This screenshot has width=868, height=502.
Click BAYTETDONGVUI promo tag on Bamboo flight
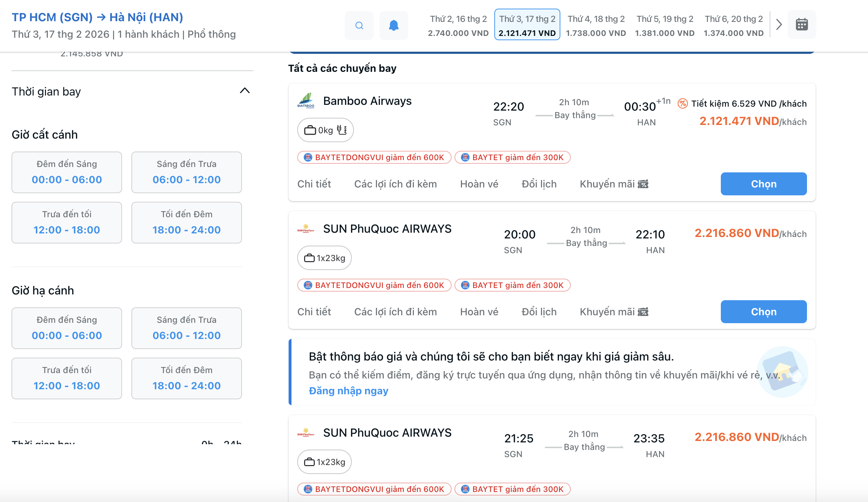[x=374, y=157]
